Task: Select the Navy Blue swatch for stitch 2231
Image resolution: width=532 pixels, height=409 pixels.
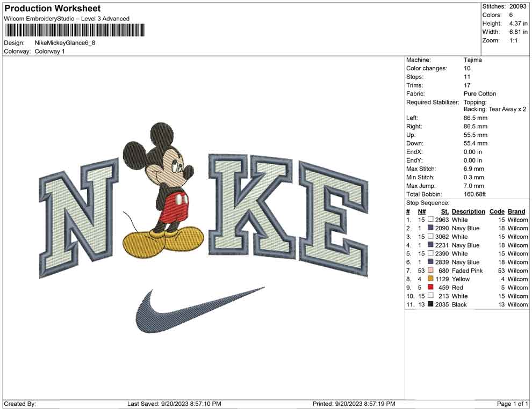Action: (430, 245)
